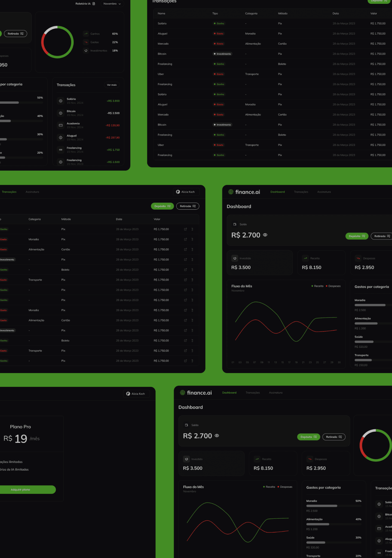Select the Bitcoin -R$ 2.500 transaction icon
Screen dimensions: 392x558
pyautogui.click(x=61, y=113)
